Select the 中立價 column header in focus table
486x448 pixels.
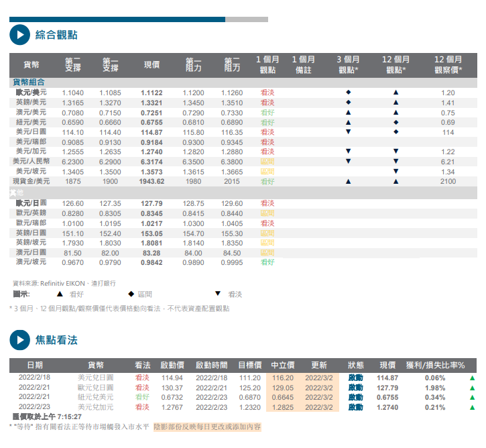pyautogui.click(x=282, y=366)
